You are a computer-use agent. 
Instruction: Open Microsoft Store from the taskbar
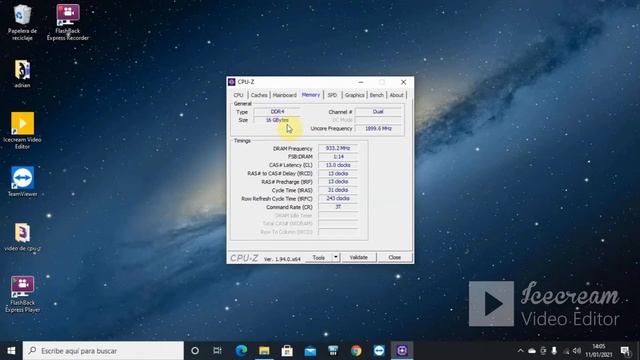287,351
